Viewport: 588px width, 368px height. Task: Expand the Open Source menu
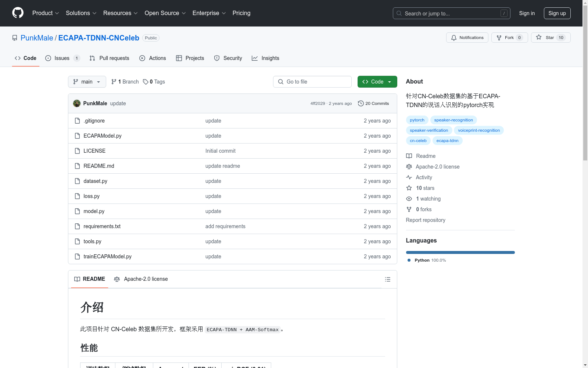tap(165, 13)
